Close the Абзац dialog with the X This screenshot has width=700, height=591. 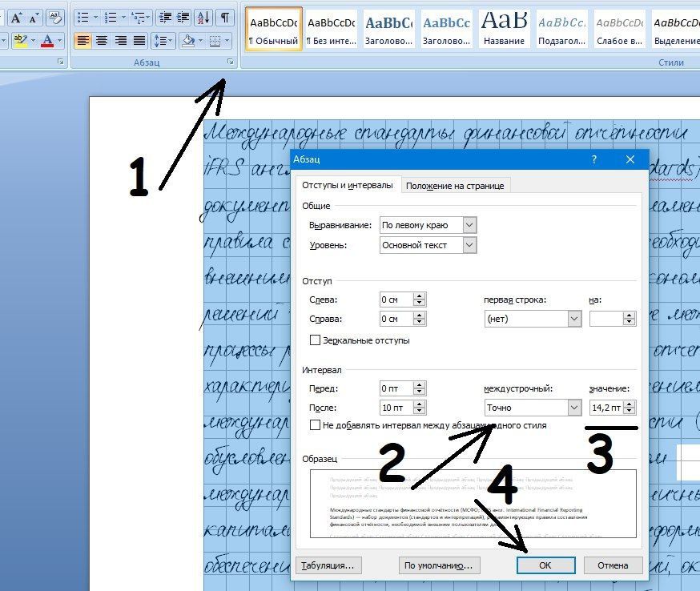(x=630, y=159)
